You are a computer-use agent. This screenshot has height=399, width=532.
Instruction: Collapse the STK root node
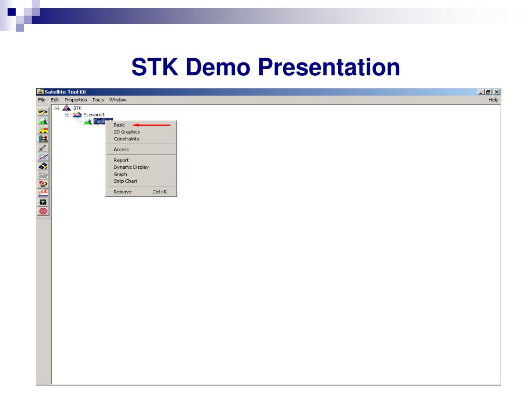point(57,108)
